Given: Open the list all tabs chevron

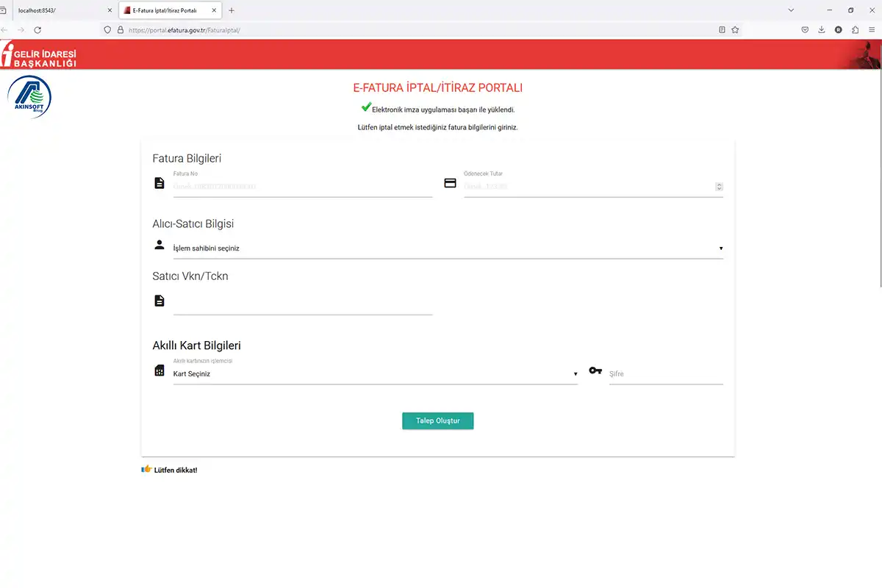Looking at the screenshot, I should pyautogui.click(x=791, y=10).
